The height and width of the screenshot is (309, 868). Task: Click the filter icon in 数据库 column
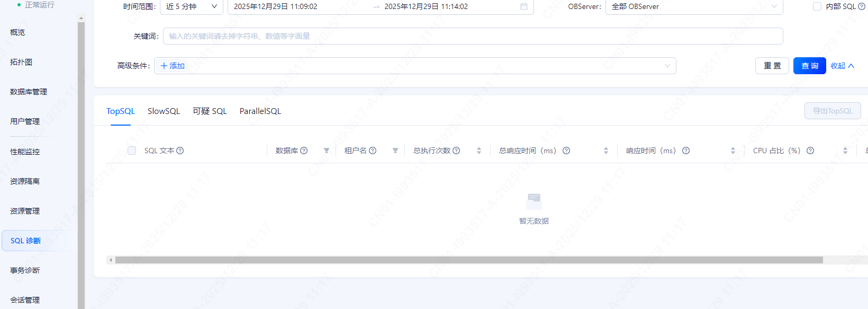tap(327, 151)
